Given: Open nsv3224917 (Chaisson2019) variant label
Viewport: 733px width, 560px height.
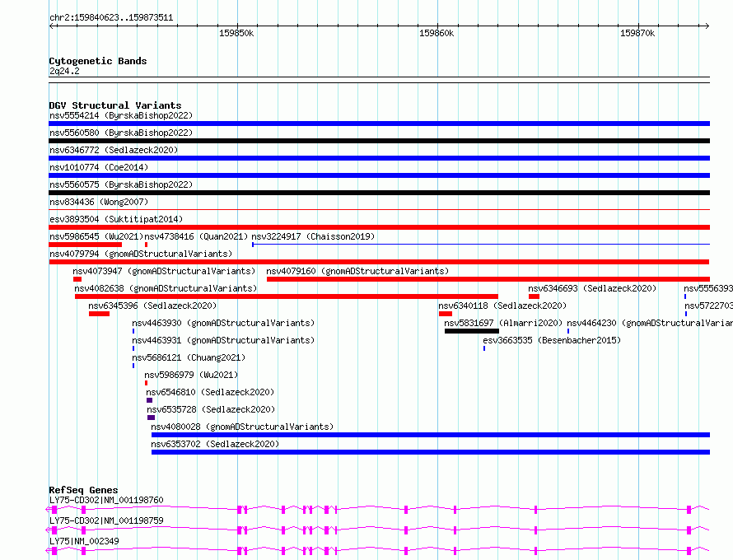Looking at the screenshot, I should pyautogui.click(x=313, y=236).
